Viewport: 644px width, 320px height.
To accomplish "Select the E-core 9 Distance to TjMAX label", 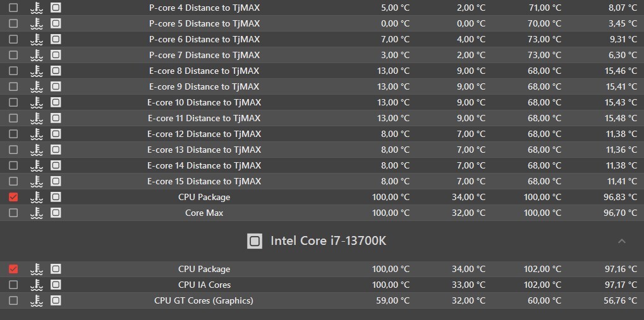I will tap(204, 86).
